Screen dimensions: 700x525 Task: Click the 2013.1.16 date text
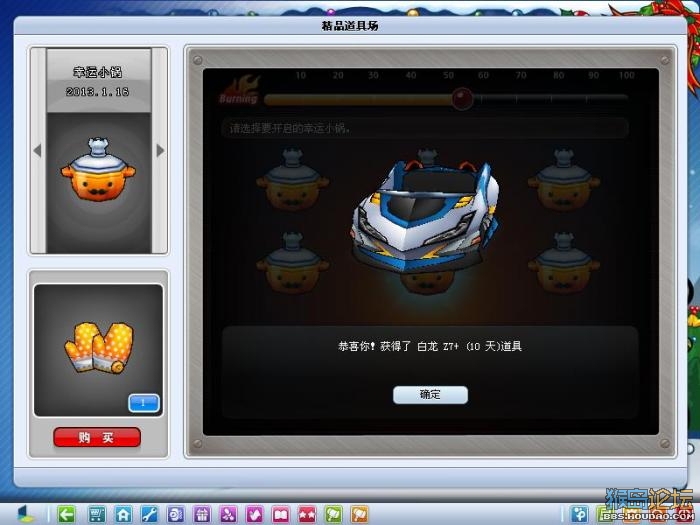98,92
